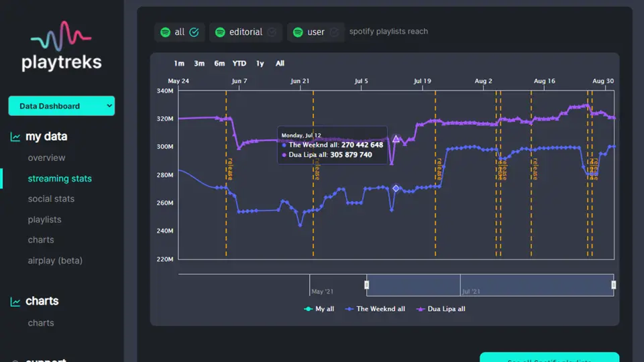
Task: Click the Aug 16 date label
Action: pos(544,81)
